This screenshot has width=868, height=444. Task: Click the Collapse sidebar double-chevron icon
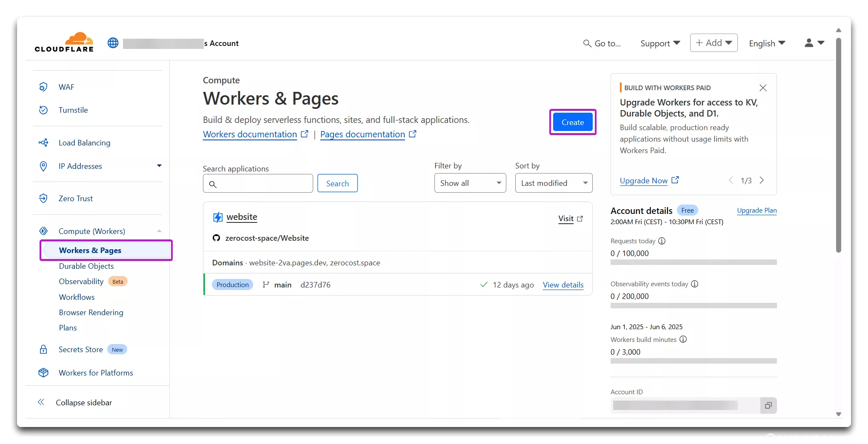(41, 402)
